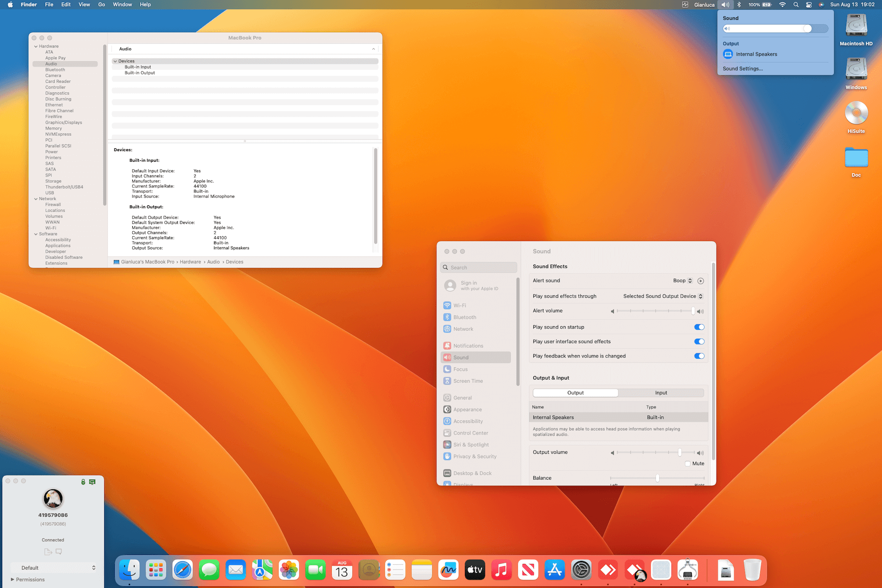Open Music app in the Dock
This screenshot has height=588, width=882.
click(501, 570)
